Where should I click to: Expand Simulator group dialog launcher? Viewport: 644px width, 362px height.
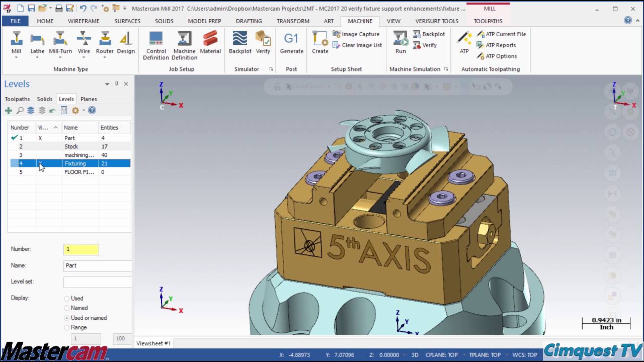coord(271,69)
